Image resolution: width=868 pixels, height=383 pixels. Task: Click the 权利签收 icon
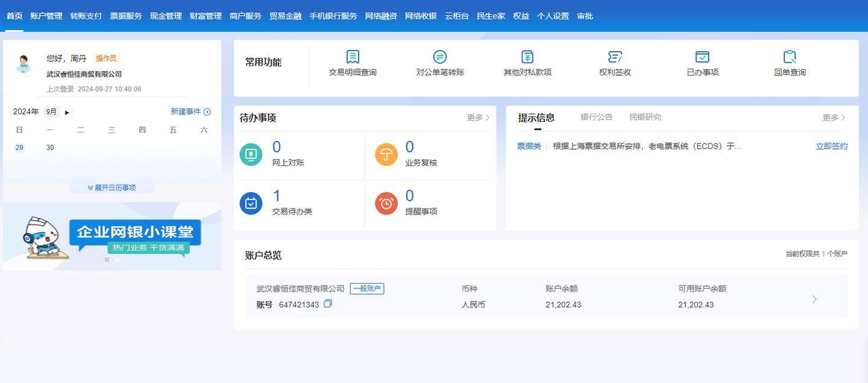point(615,57)
